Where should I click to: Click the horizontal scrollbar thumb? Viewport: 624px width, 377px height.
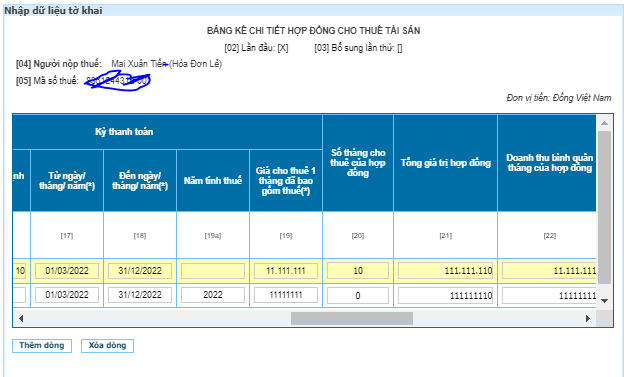coord(351,318)
